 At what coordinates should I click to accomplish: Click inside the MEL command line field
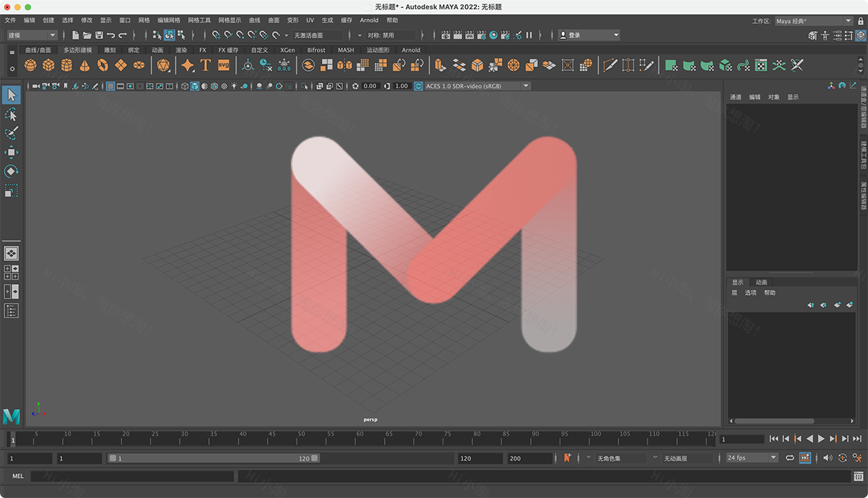(130, 476)
